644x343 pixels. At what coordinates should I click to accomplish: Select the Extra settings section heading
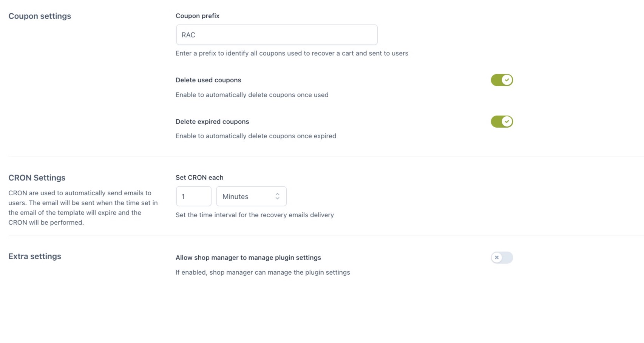click(35, 256)
